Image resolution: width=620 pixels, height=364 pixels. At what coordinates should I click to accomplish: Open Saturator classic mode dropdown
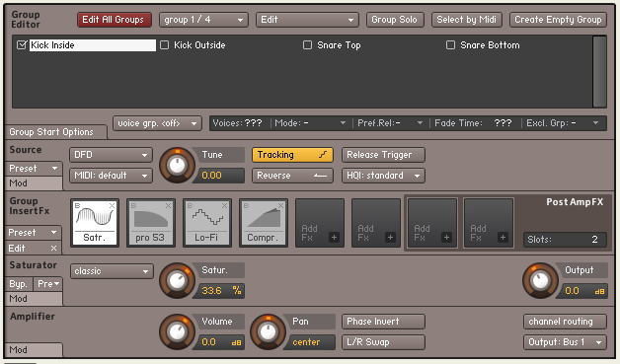tap(112, 271)
